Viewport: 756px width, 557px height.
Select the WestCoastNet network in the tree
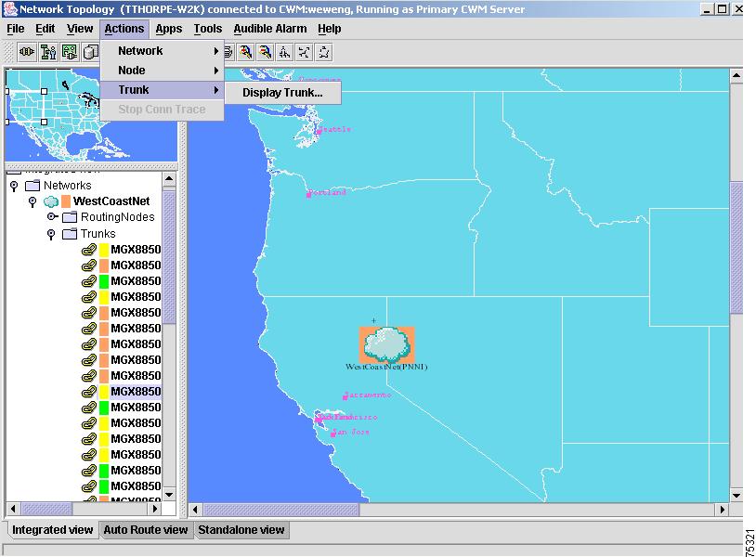111,201
